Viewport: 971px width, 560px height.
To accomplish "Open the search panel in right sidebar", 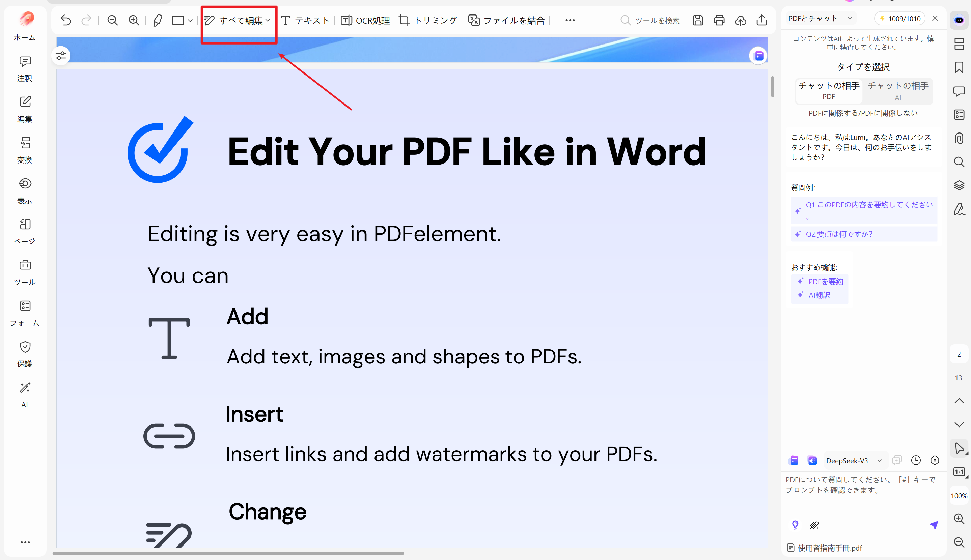I will click(x=959, y=162).
